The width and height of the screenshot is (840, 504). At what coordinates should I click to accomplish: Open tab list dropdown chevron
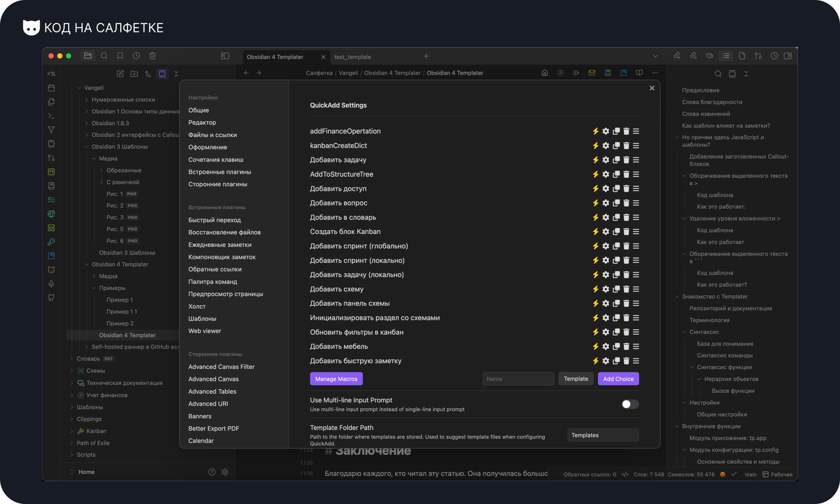(655, 56)
